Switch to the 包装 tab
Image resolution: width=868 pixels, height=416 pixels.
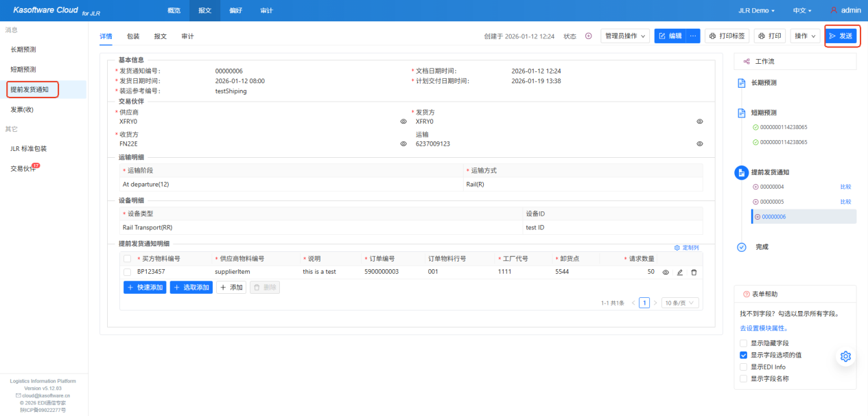[x=133, y=36]
